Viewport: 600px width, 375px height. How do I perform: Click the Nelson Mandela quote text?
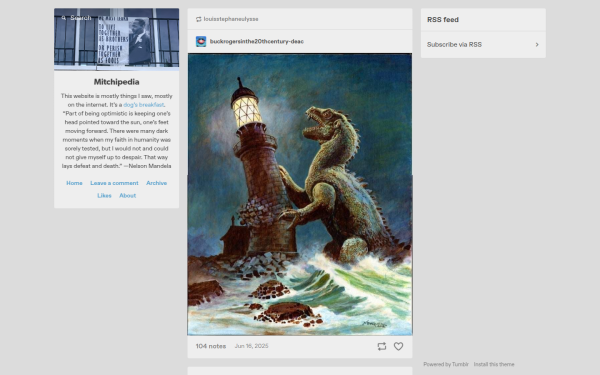pyautogui.click(x=116, y=140)
